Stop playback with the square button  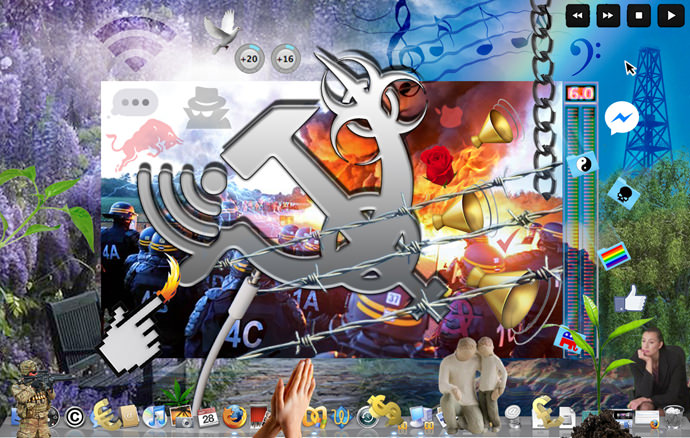[637, 16]
